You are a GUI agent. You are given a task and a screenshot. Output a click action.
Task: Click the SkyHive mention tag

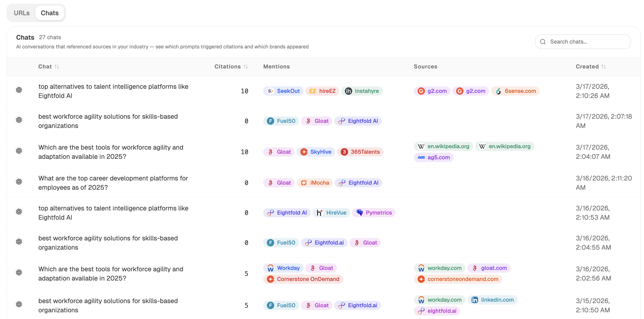tap(316, 152)
